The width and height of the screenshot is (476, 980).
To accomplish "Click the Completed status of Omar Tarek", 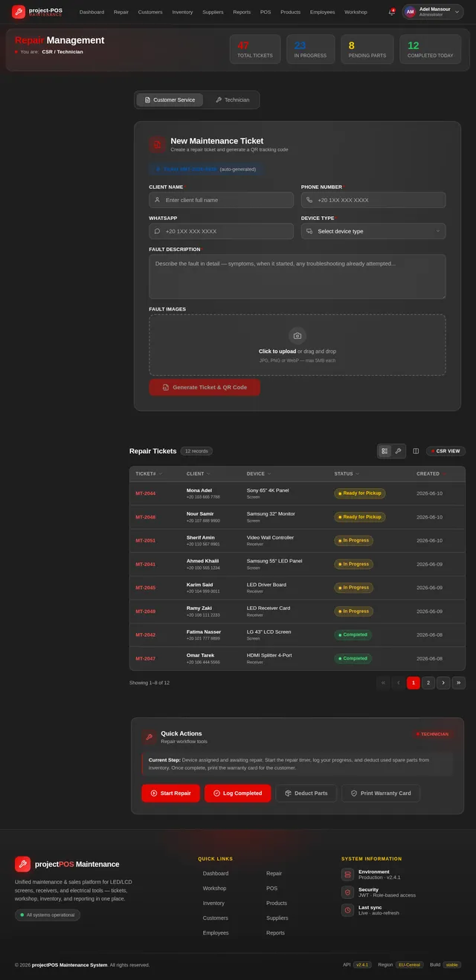I will coord(353,658).
